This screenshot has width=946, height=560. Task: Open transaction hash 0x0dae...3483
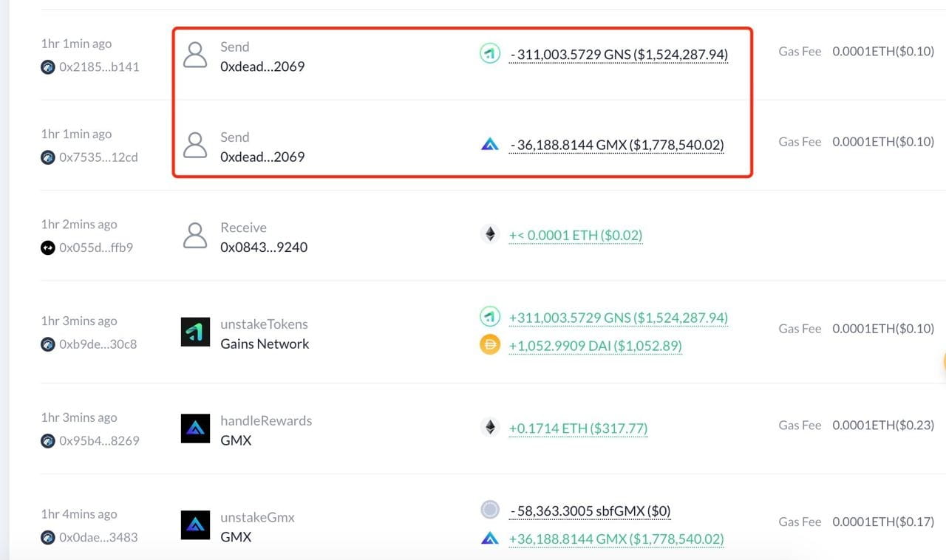pyautogui.click(x=98, y=537)
